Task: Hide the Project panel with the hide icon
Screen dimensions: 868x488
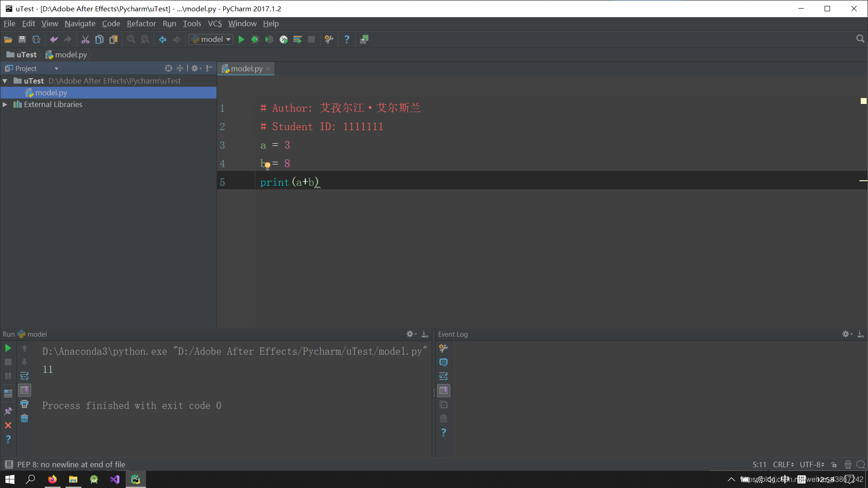Action: (x=209, y=68)
